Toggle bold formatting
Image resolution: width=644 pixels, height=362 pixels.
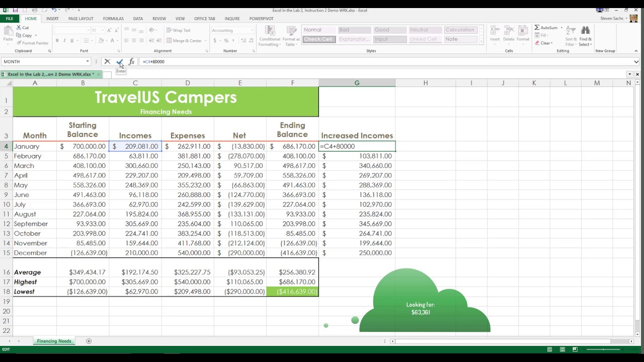click(57, 41)
